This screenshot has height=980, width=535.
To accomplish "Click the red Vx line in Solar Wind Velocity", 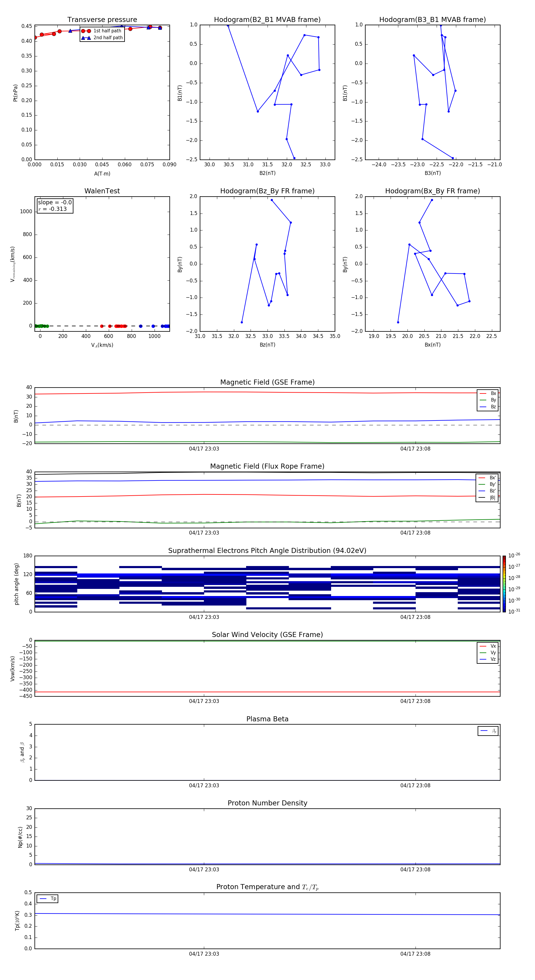I will [267, 692].
